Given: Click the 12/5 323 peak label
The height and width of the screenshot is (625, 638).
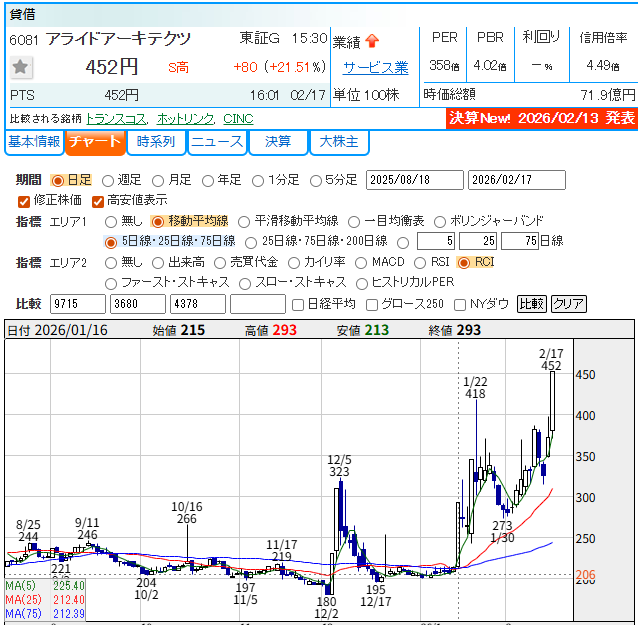Looking at the screenshot, I should click(x=339, y=466).
